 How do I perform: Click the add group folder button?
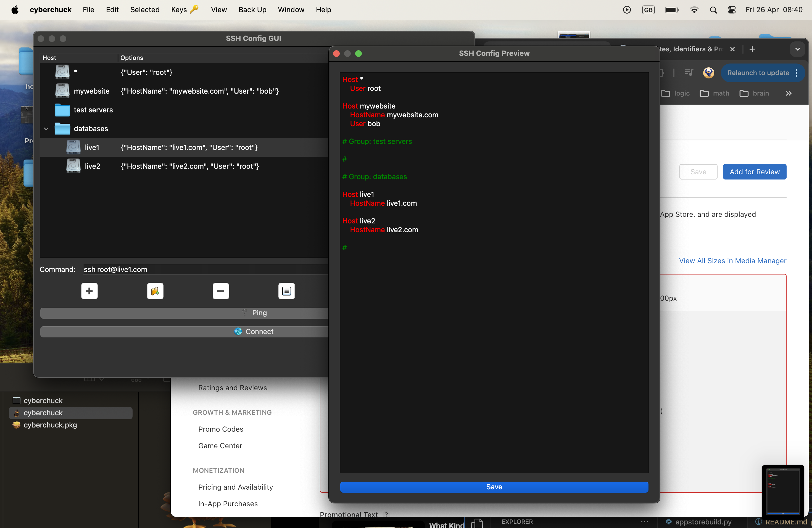point(155,291)
